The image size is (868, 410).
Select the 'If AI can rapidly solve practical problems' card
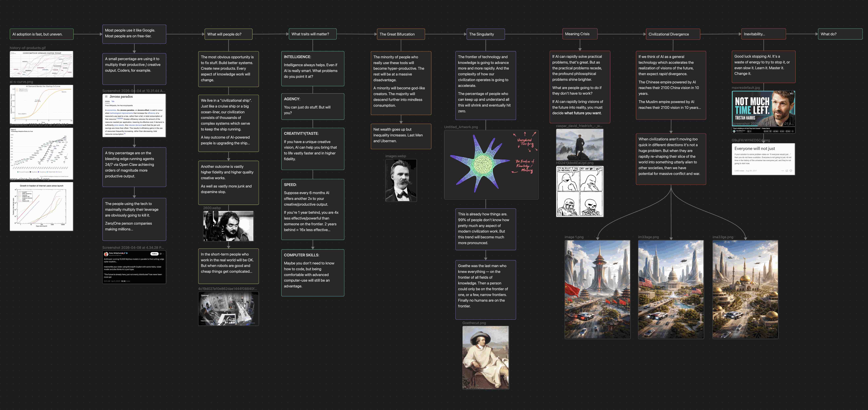pyautogui.click(x=580, y=87)
